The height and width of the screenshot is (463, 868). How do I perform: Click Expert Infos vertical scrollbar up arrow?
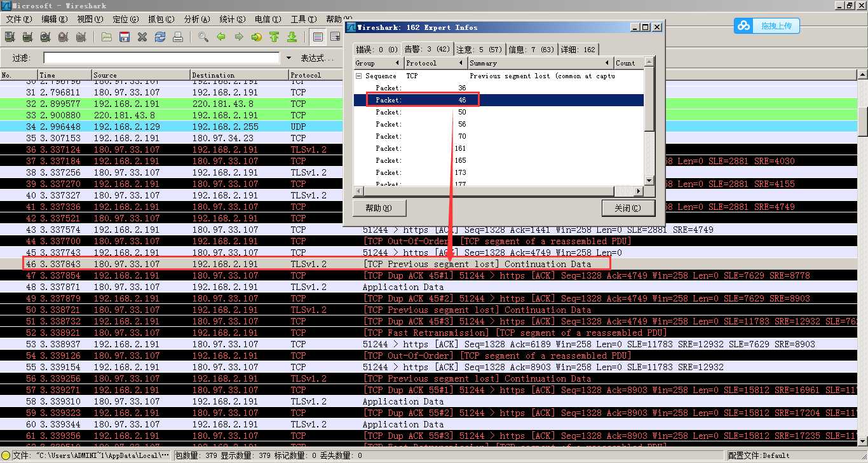(x=649, y=62)
